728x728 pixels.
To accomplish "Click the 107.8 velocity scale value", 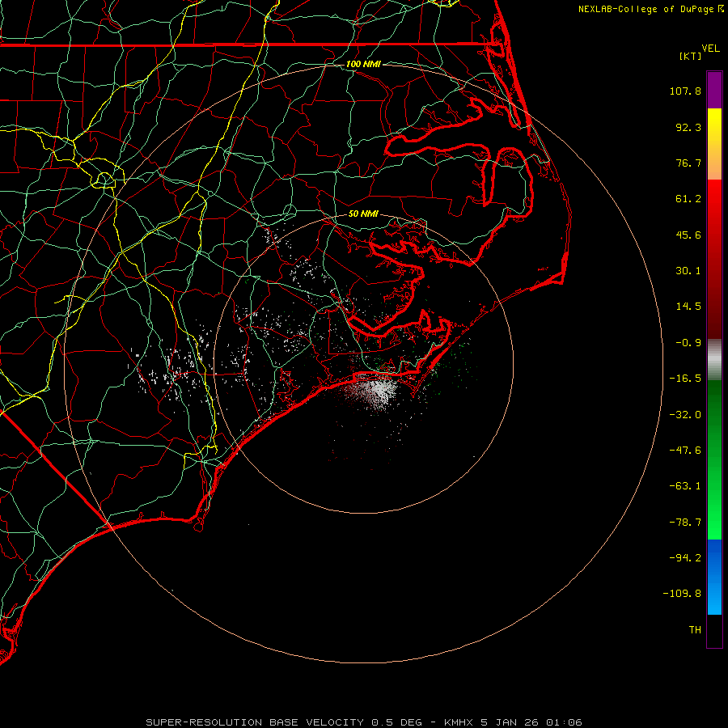I will tap(685, 91).
